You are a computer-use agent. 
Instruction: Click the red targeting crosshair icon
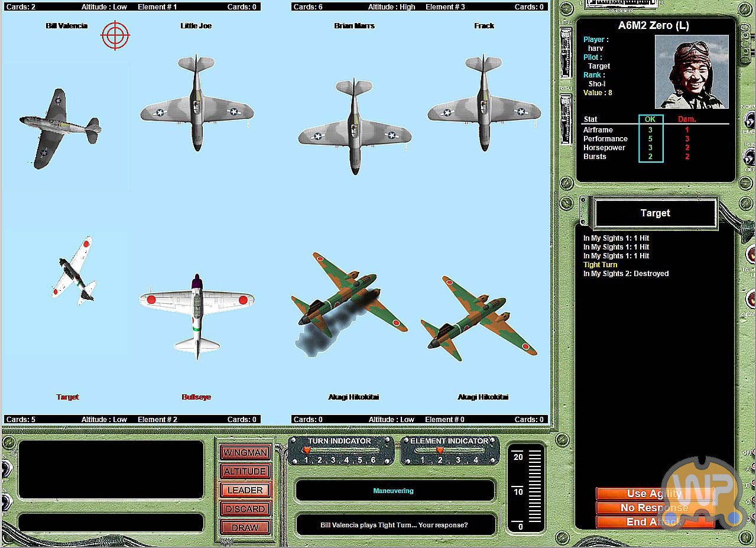coord(115,35)
